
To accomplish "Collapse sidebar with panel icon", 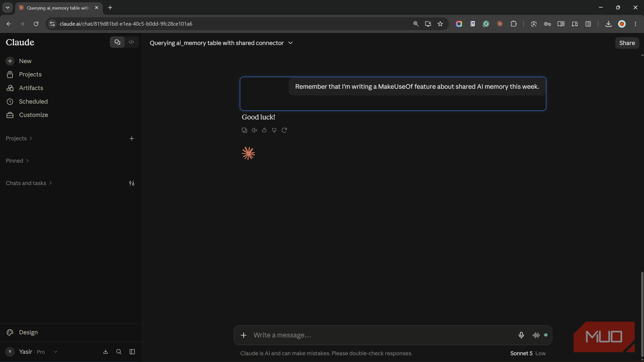I will tap(132, 352).
